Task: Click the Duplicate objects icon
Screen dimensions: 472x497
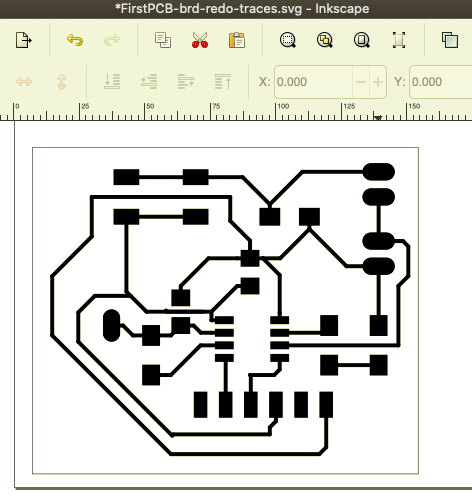Action: click(x=450, y=40)
